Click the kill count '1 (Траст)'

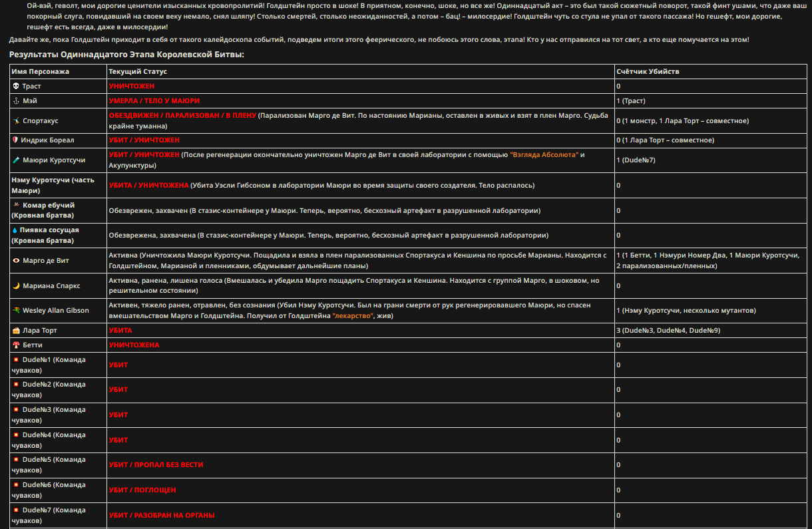[x=630, y=101]
